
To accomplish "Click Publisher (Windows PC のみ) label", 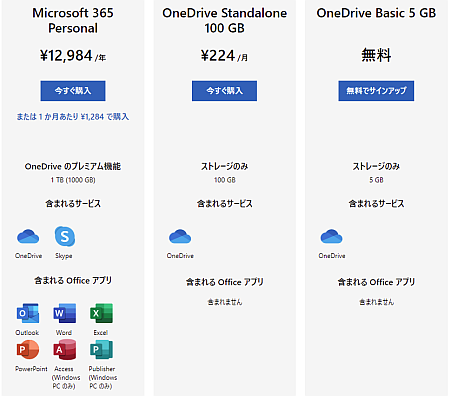I will (x=102, y=378).
